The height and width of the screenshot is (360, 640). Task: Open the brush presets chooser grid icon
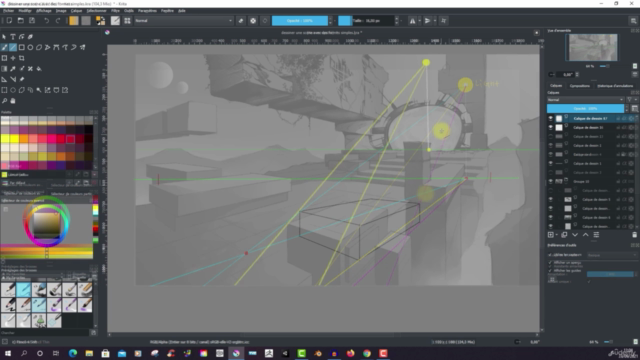[127, 20]
